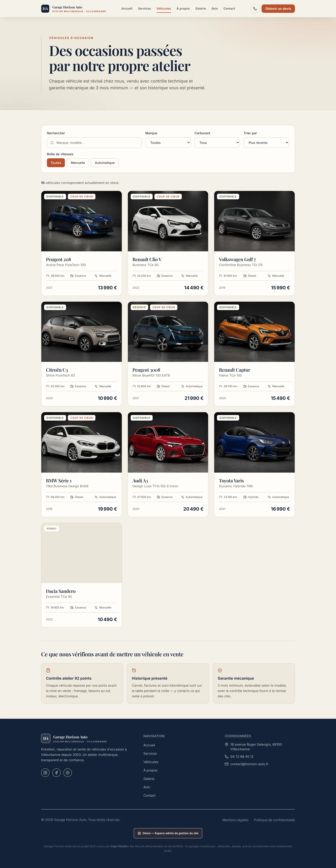Open the Trier par dropdown

(266, 143)
